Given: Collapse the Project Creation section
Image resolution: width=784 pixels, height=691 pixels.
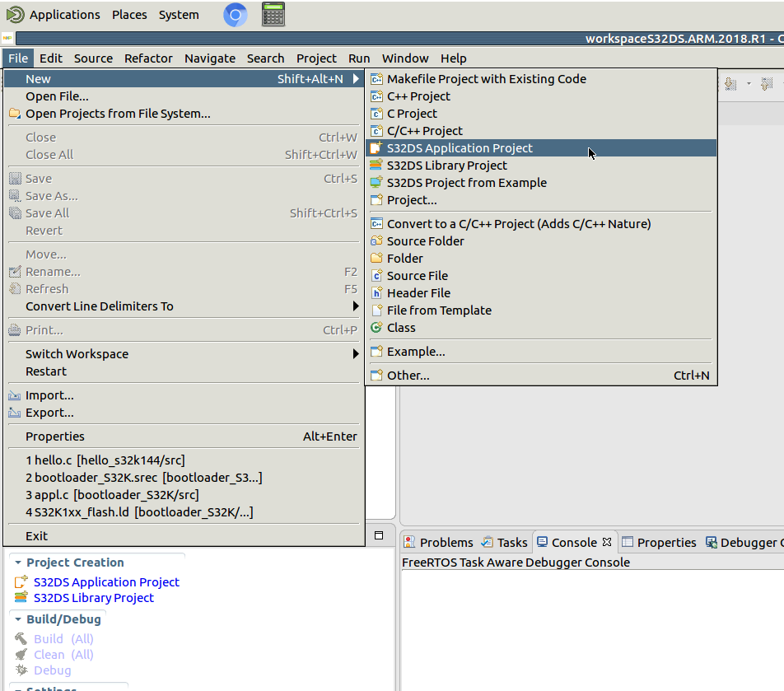Looking at the screenshot, I should 18,563.
